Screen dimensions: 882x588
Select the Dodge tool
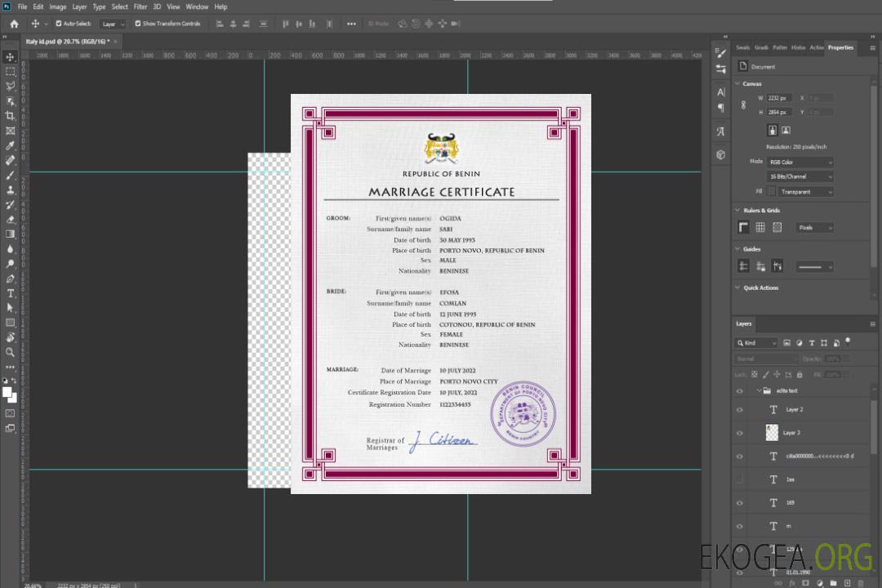(10, 263)
